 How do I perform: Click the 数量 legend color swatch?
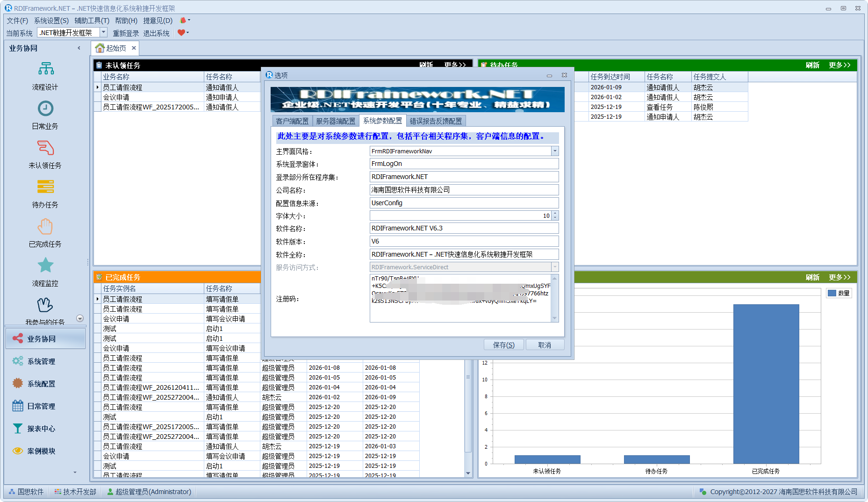pyautogui.click(x=832, y=293)
